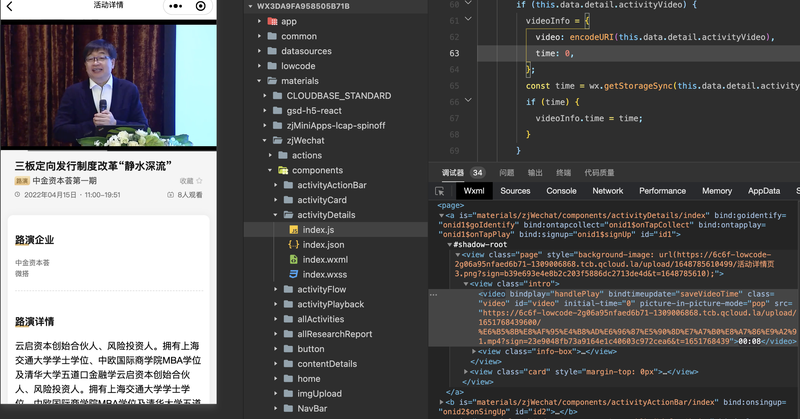Select the activityPlayback folder

click(330, 304)
